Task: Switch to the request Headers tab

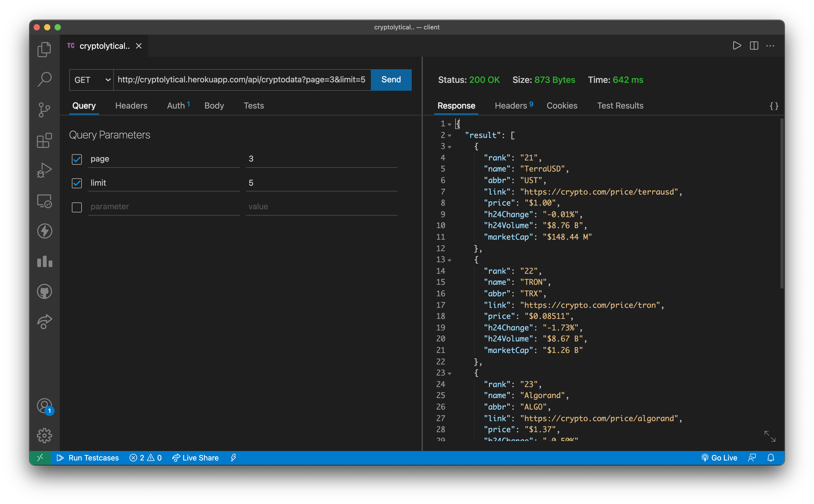Action: pos(131,106)
